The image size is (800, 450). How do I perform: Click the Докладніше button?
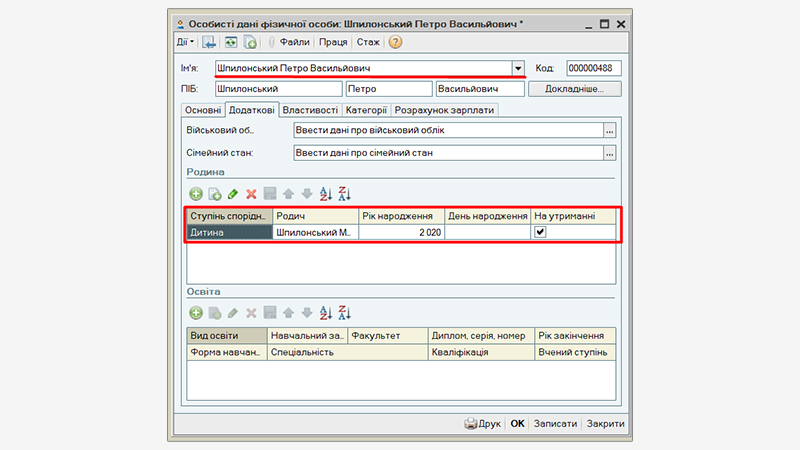tap(573, 89)
